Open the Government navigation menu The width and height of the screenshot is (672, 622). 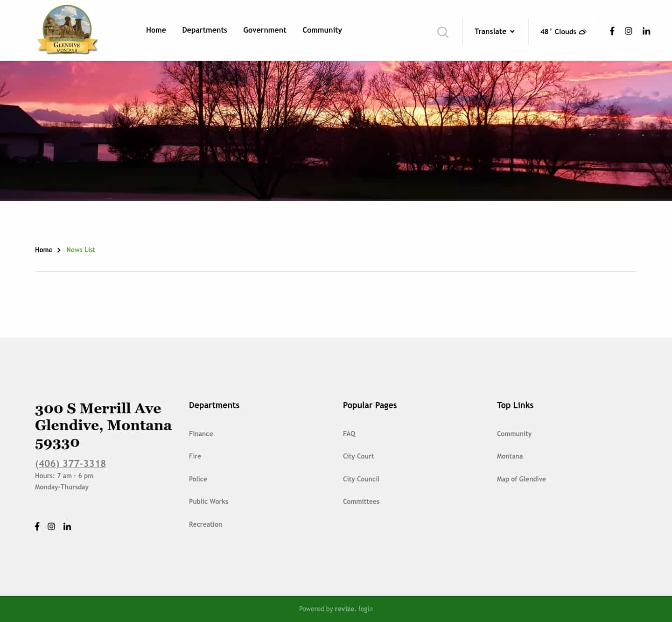click(265, 30)
